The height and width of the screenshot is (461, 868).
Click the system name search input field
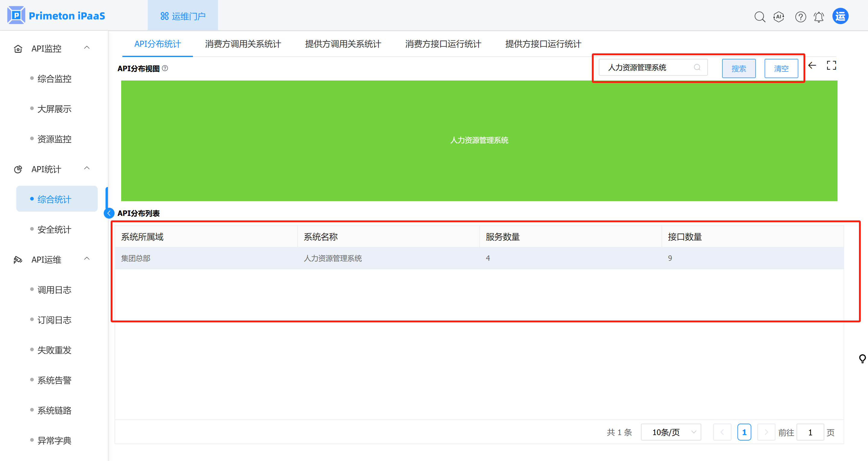tap(647, 68)
